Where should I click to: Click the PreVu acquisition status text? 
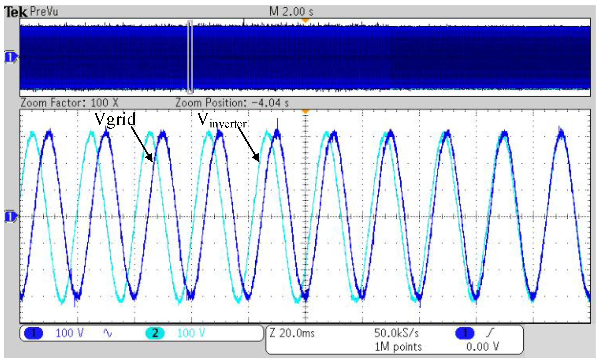point(44,12)
